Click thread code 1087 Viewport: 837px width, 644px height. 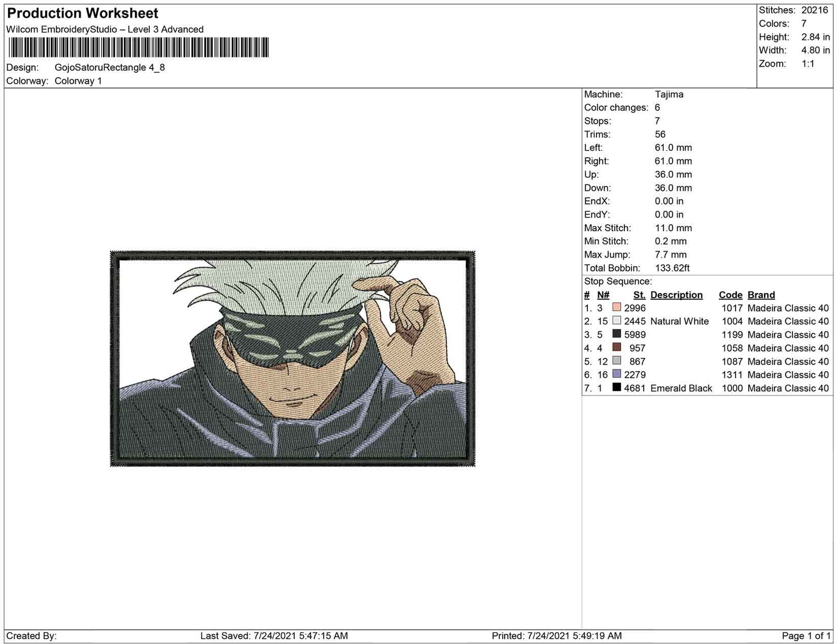(732, 361)
